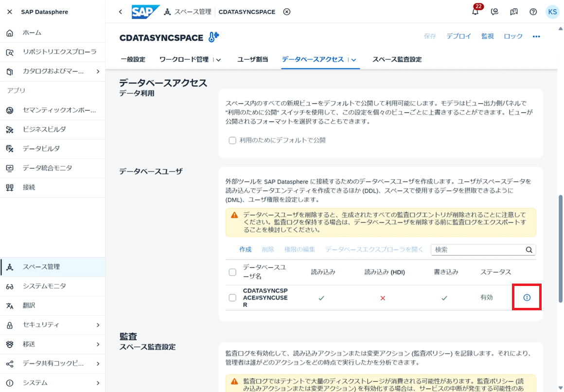Select the データベースアクセス tab
The image size is (564, 392).
(x=313, y=59)
